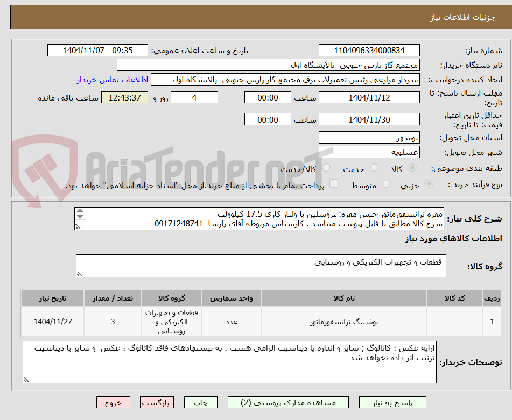Click the واحد شمارش column header
This screenshot has height=420, width=512.
pyautogui.click(x=231, y=298)
